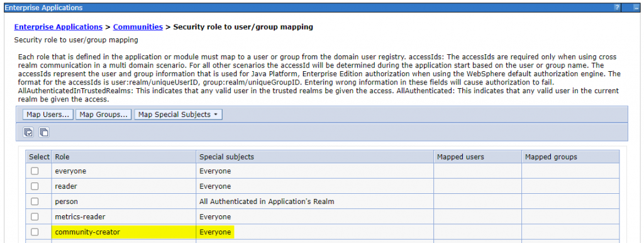Click the person row's All Authenticated cell

coord(314,201)
